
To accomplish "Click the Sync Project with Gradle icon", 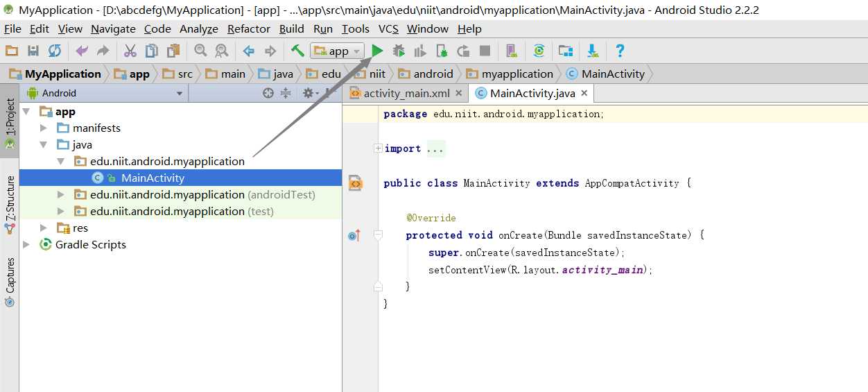I will point(539,51).
